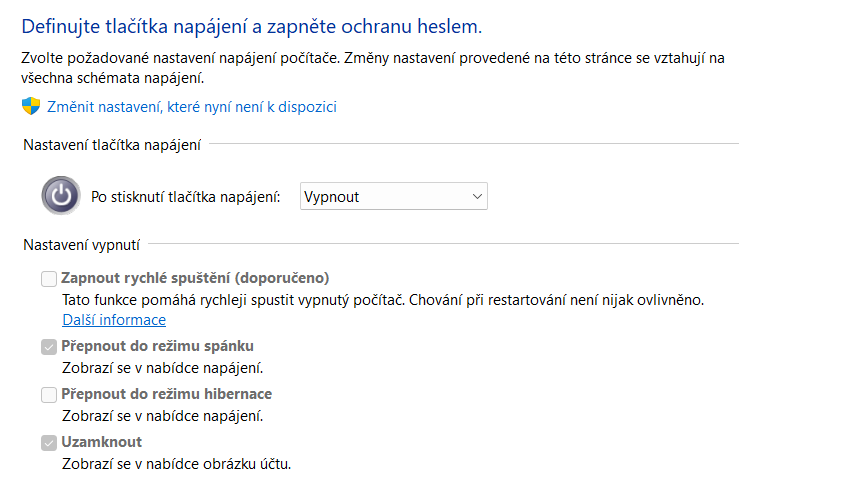Click the round power button icon
This screenshot has height=497, width=842.
coord(61,195)
